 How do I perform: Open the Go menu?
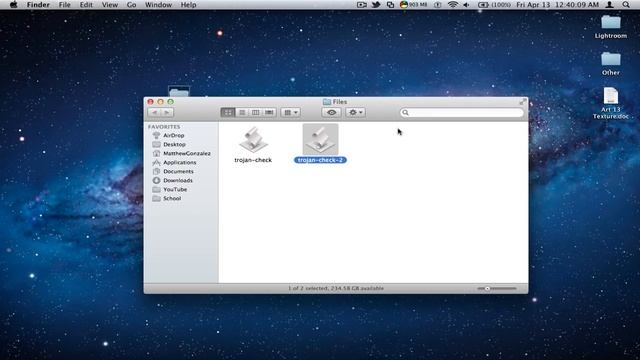tap(131, 5)
